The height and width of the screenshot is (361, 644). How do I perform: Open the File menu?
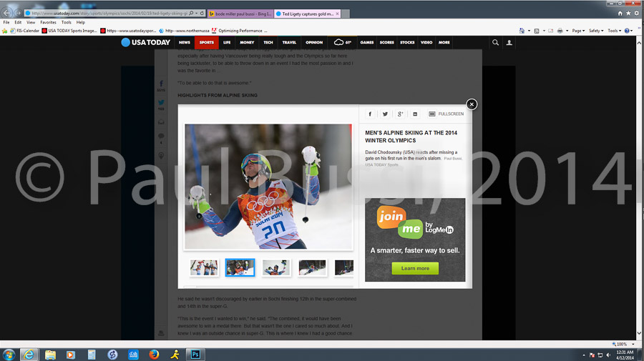pyautogui.click(x=6, y=22)
